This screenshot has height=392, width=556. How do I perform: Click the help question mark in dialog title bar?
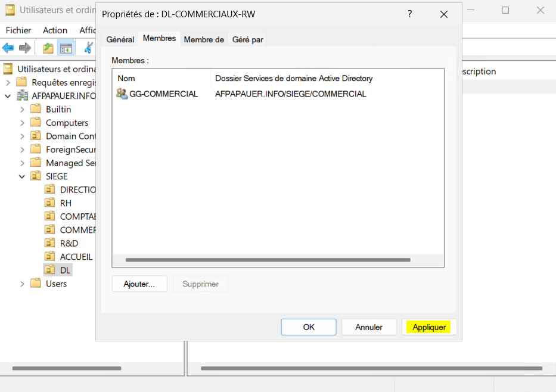[409, 14]
